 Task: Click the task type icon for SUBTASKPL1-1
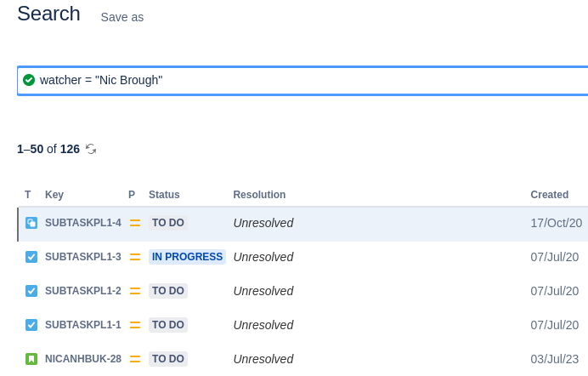point(31,325)
